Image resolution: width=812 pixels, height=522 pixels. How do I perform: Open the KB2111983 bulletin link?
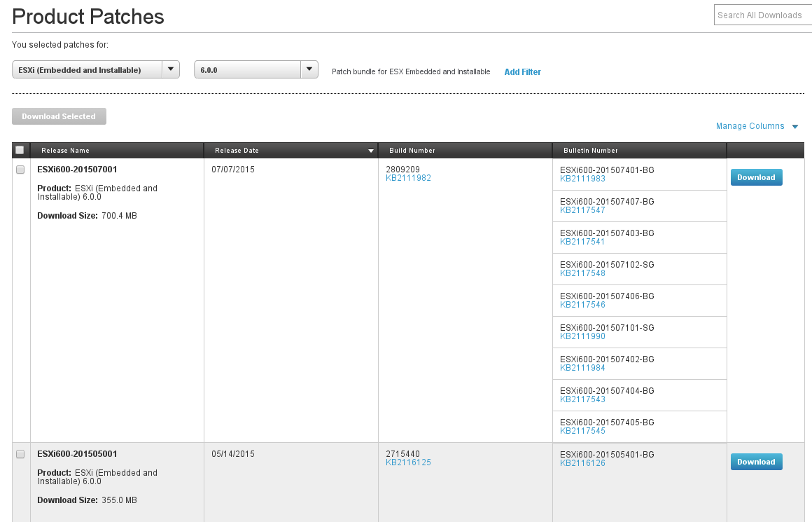pos(582,179)
